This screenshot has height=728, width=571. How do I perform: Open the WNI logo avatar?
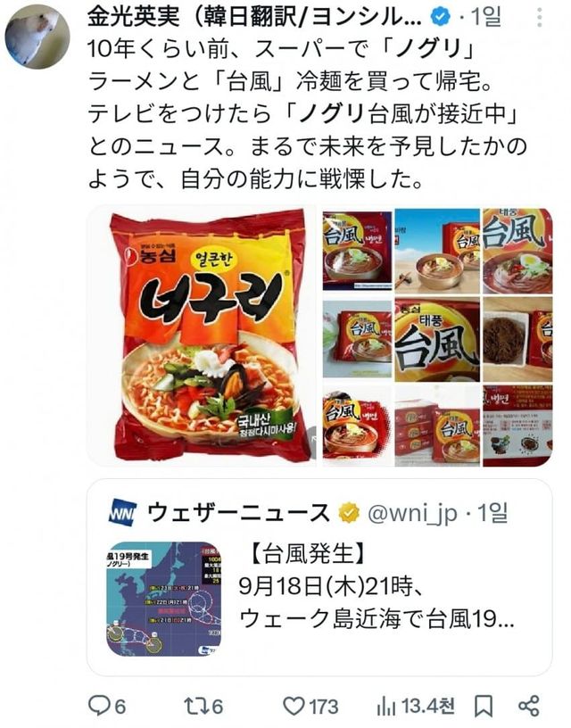122,513
